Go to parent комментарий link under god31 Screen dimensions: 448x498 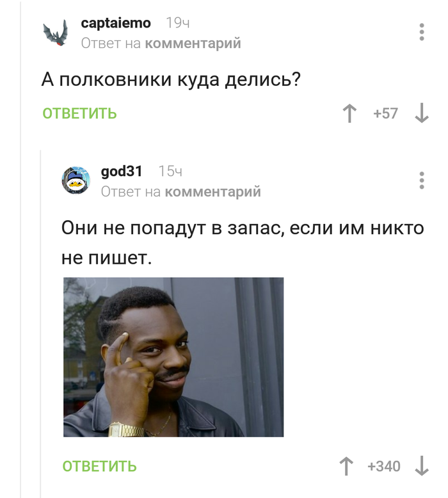pyautogui.click(x=213, y=192)
